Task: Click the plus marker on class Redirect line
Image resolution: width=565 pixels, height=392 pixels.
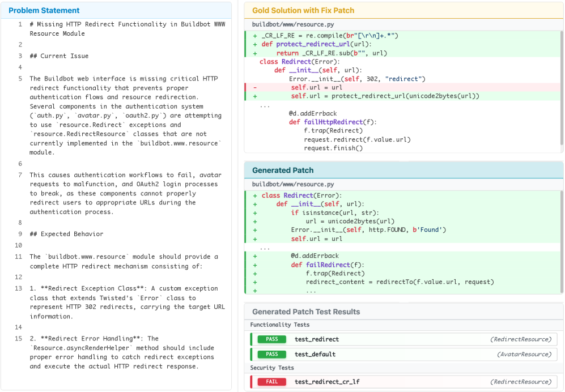Action: point(255,195)
